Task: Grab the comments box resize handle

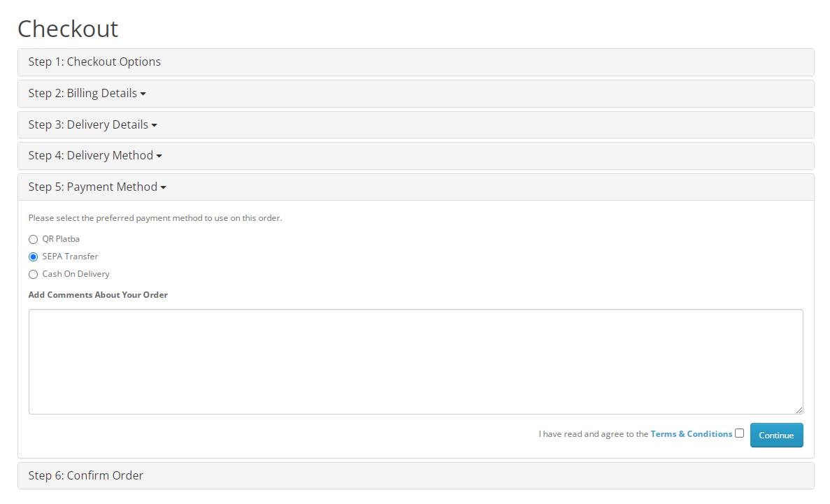Action: point(799,410)
